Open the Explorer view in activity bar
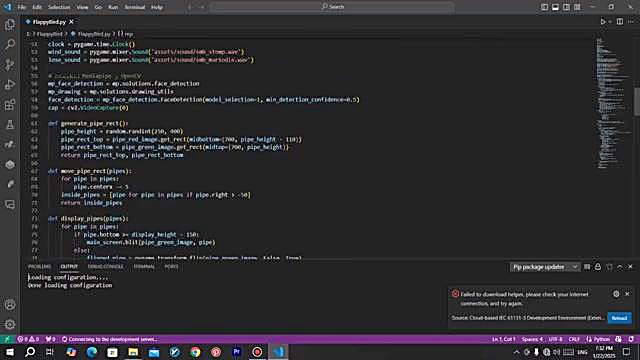Viewport: 640px width, 360px height. click(x=10, y=24)
